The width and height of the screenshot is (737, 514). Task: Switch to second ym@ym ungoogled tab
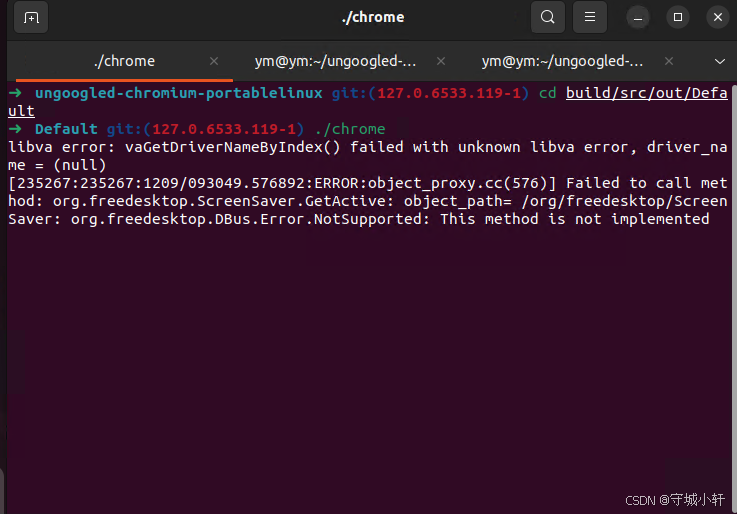[335, 61]
